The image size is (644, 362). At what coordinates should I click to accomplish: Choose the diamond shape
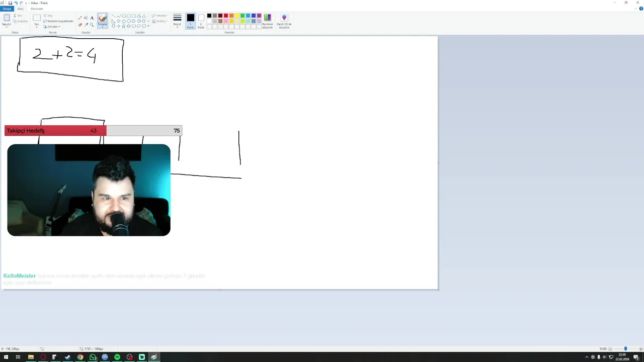coord(119,21)
